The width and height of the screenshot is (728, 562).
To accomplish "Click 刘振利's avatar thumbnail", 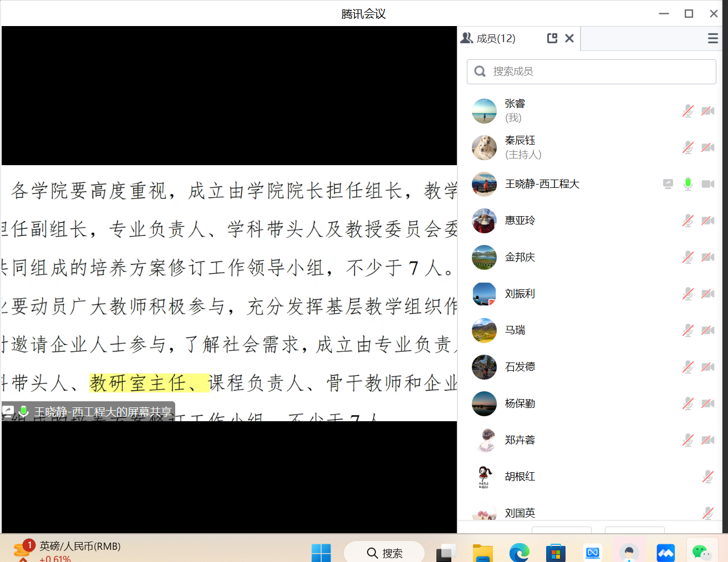I will (x=484, y=294).
